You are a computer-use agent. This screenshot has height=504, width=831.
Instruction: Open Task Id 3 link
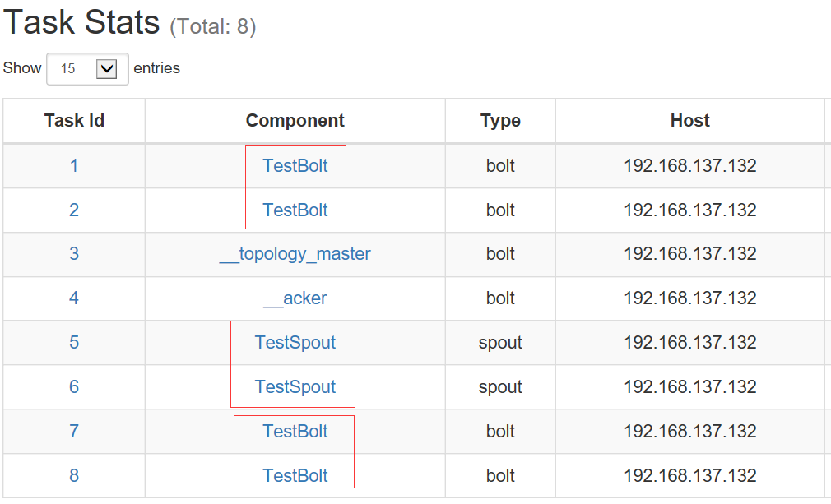click(x=74, y=254)
